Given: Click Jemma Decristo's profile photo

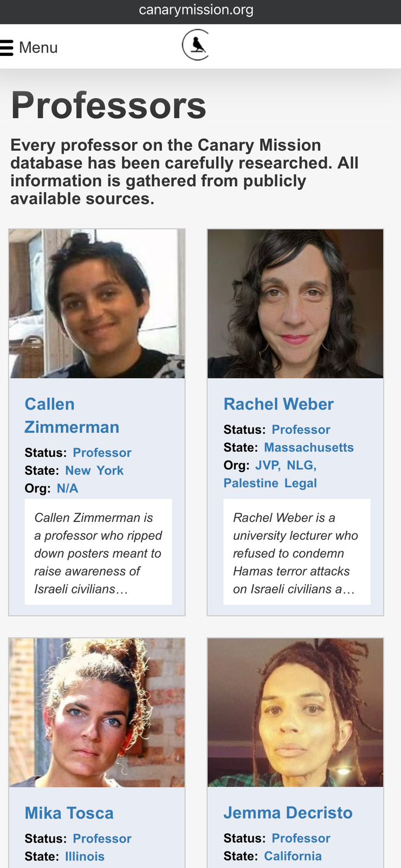Looking at the screenshot, I should click(x=295, y=712).
